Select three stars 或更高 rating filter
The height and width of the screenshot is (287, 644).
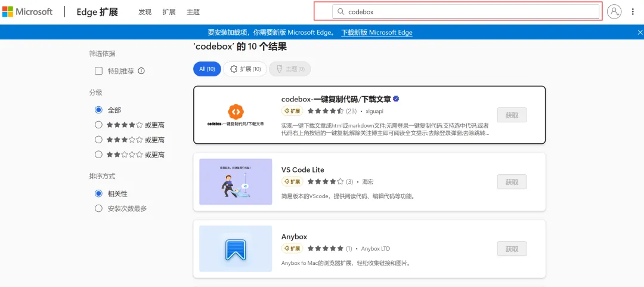point(98,140)
